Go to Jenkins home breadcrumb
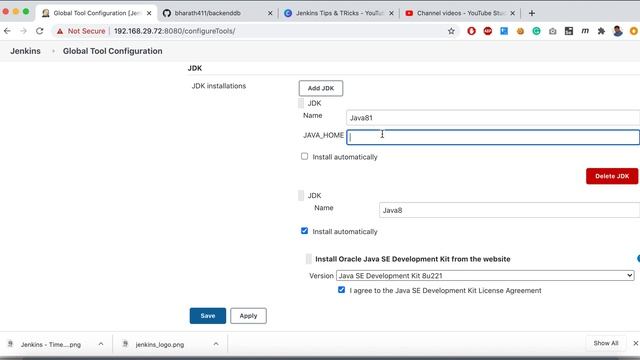This screenshot has width=640, height=360. click(25, 51)
